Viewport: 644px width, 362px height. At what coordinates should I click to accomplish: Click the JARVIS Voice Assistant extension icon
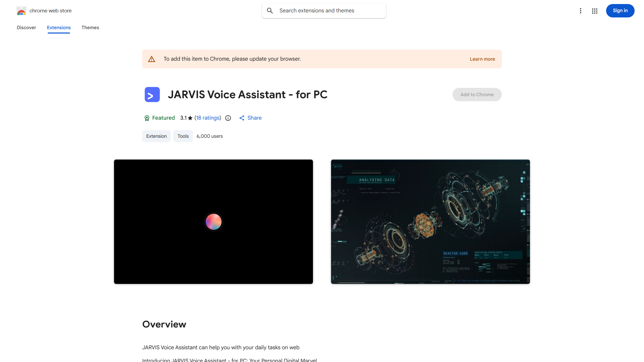[152, 95]
